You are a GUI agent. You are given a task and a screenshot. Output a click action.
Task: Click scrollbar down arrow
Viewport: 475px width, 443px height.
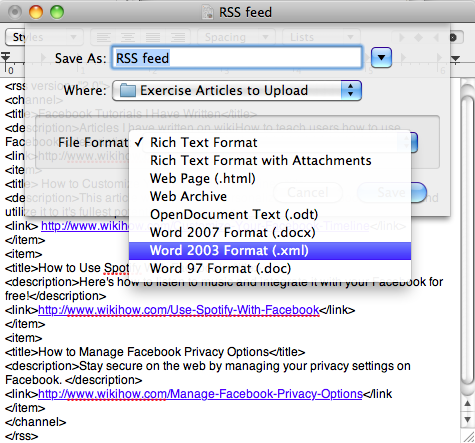pyautogui.click(x=467, y=419)
